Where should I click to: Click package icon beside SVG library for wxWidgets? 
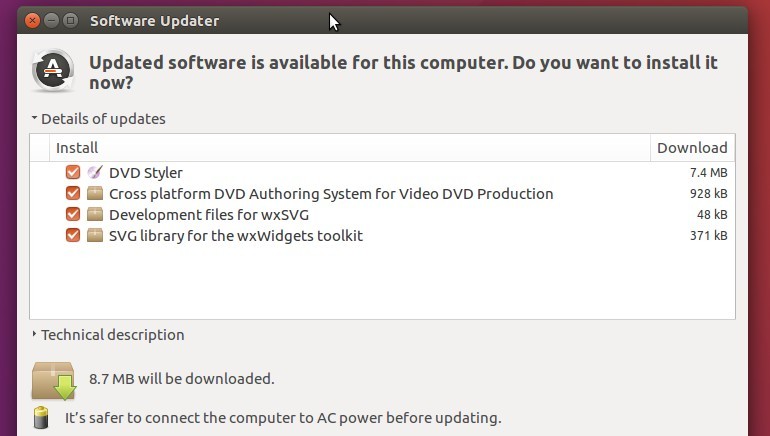(x=95, y=236)
